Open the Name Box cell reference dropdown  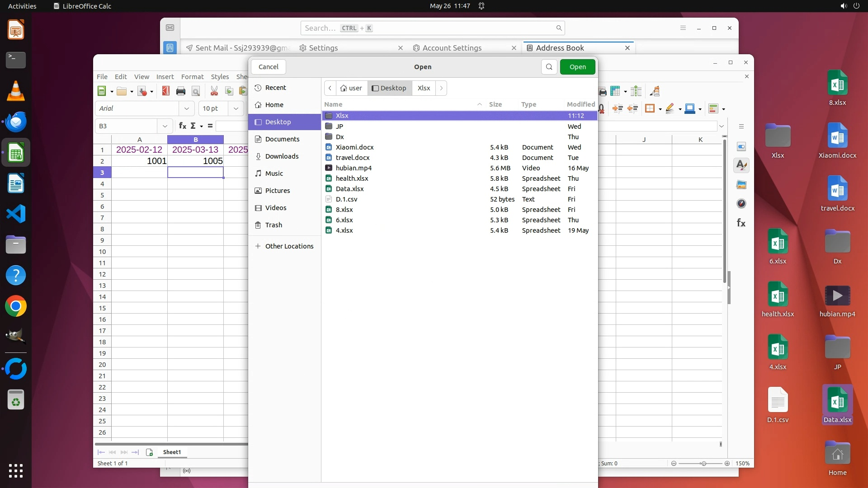coord(165,126)
